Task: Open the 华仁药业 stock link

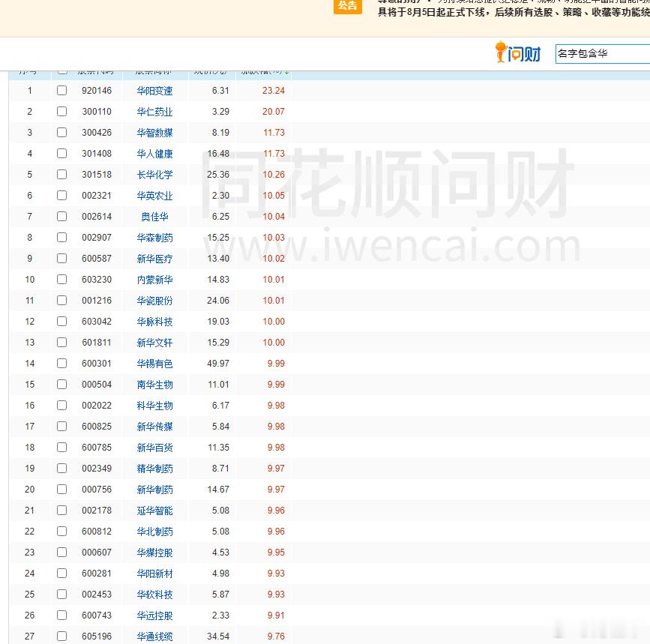Action: 154,112
